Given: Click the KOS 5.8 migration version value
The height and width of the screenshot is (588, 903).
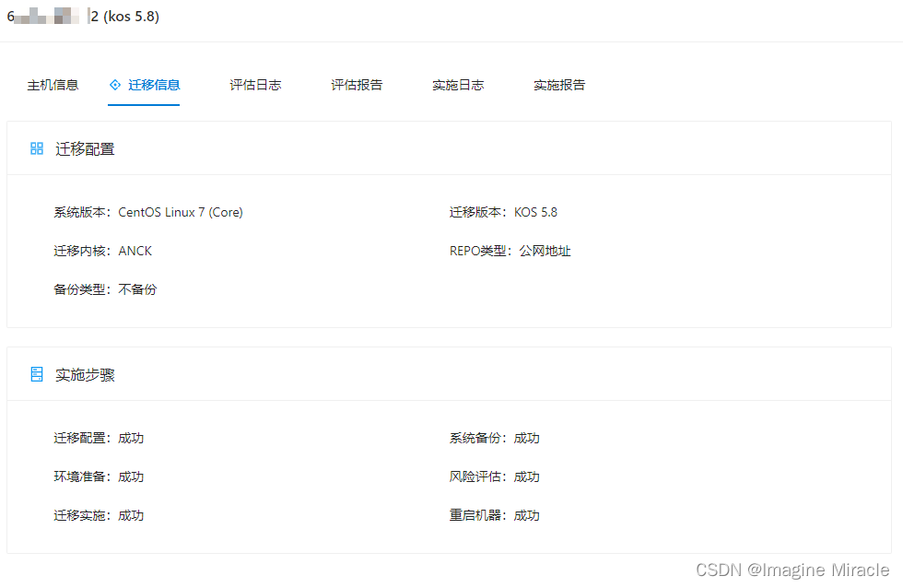Looking at the screenshot, I should coord(535,212).
